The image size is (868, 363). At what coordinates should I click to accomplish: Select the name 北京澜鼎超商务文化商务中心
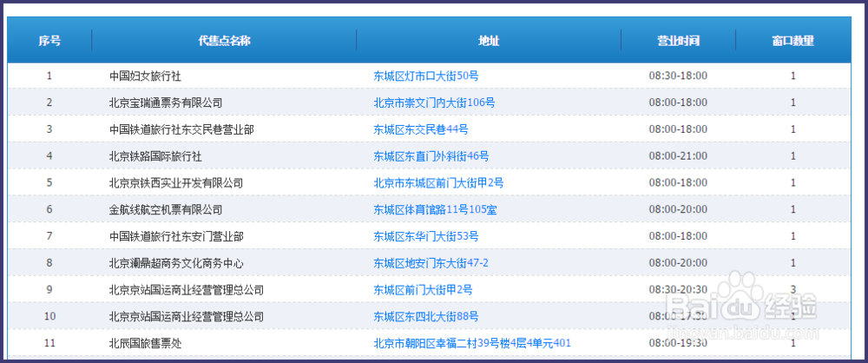[176, 263]
